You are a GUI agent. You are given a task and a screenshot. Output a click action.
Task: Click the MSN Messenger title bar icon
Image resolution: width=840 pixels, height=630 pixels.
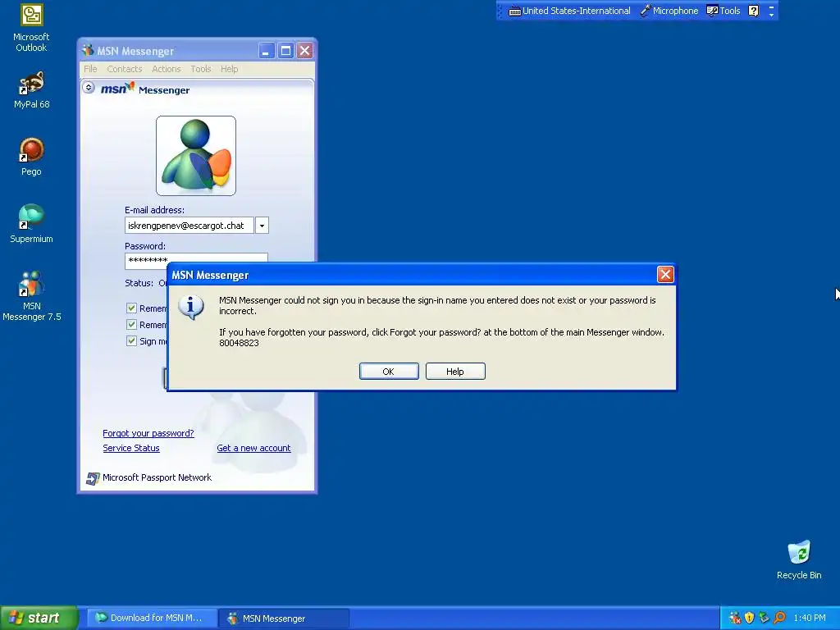pos(88,51)
